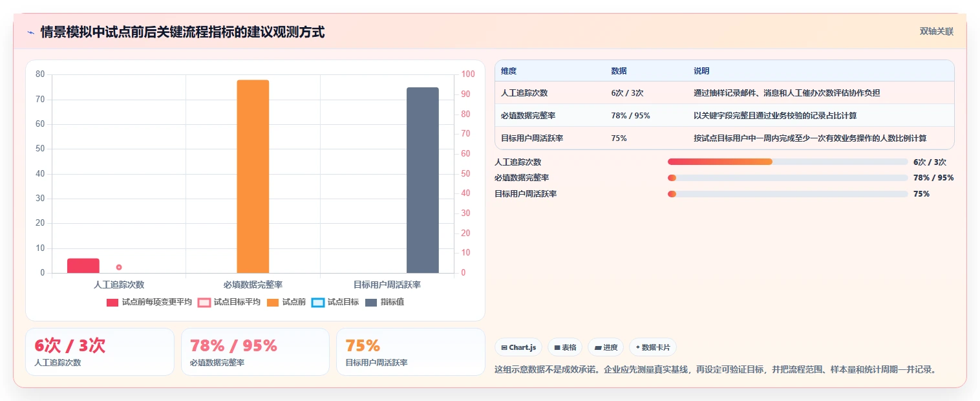Click description starting 按试点目标用户中
Viewport: 980px width, 401px height.
click(x=810, y=138)
